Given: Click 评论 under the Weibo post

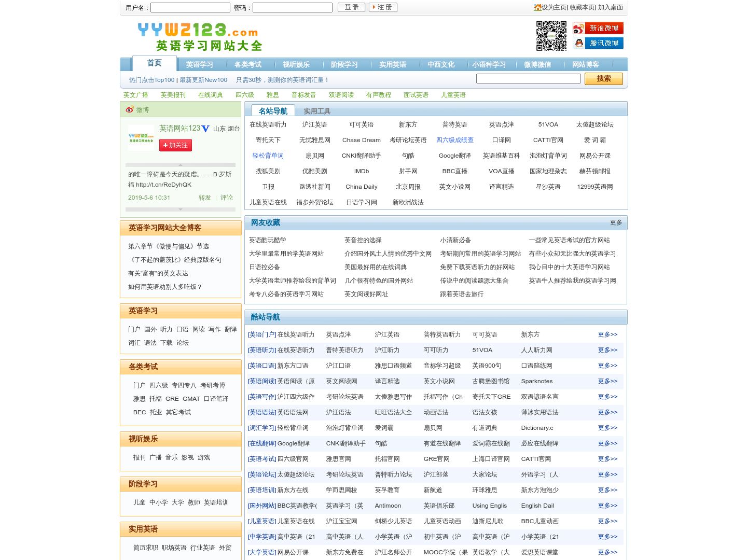Looking at the screenshot, I should coord(227,198).
